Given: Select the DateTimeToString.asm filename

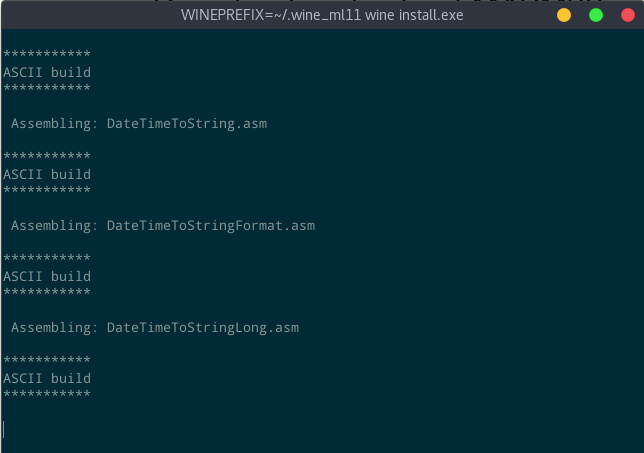Looking at the screenshot, I should (187, 124).
